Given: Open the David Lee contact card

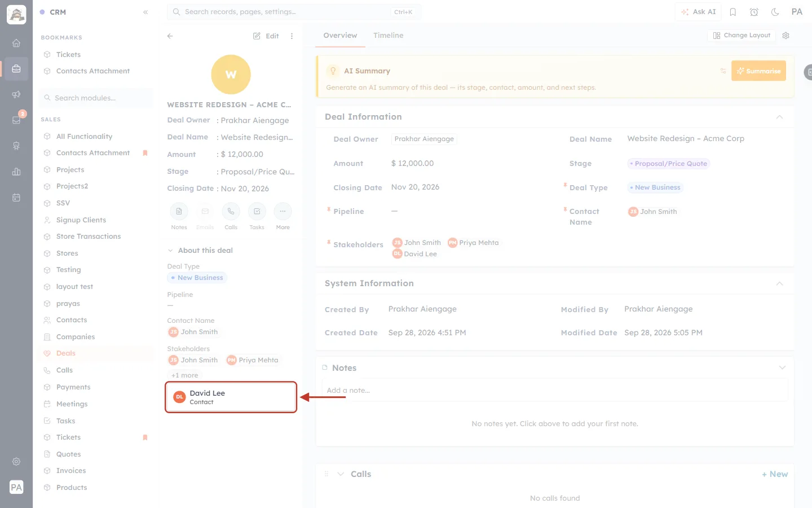Looking at the screenshot, I should [x=231, y=397].
